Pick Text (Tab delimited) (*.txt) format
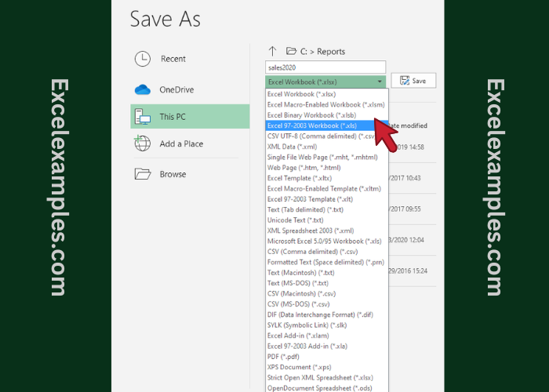Screen dimensions: 549x392 click(x=305, y=210)
